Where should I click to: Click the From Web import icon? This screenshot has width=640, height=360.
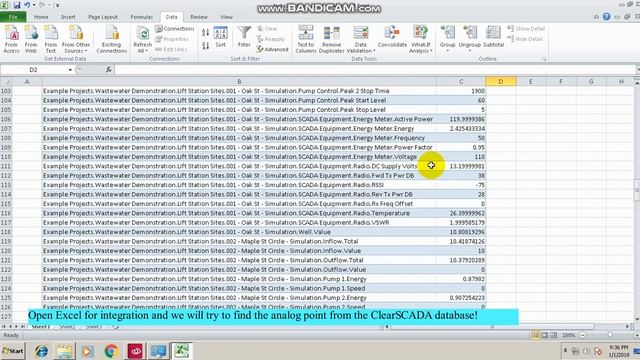(x=31, y=39)
